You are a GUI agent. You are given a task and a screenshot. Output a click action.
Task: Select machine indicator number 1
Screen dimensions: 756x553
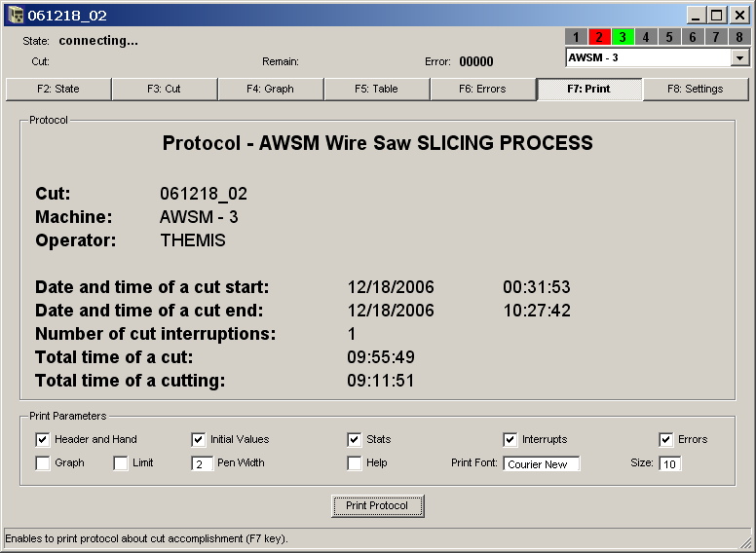coord(576,37)
